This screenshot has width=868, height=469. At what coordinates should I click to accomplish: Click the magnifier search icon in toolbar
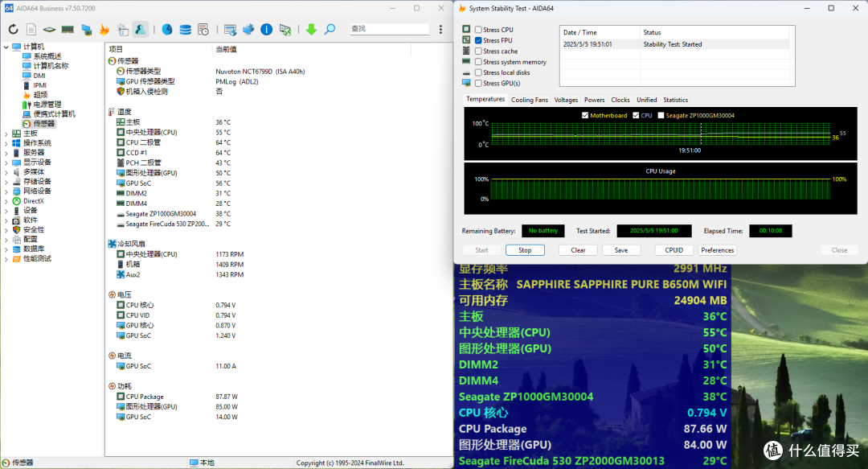tap(330, 30)
